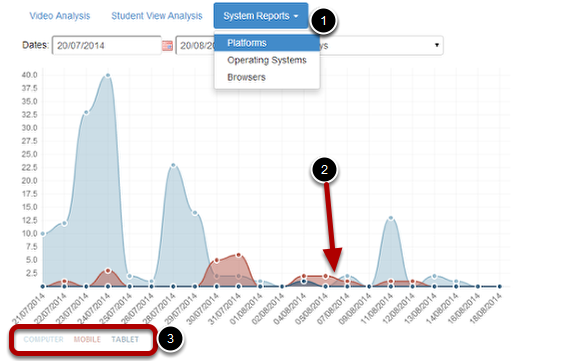Click the computer data point at 12

64,223
